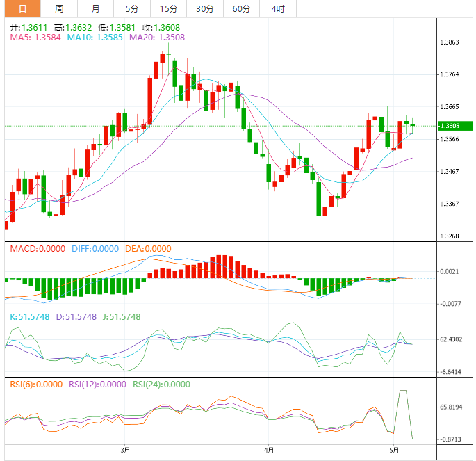
Task: Click the 3月 date marker on time axis
Action: pyautogui.click(x=125, y=450)
